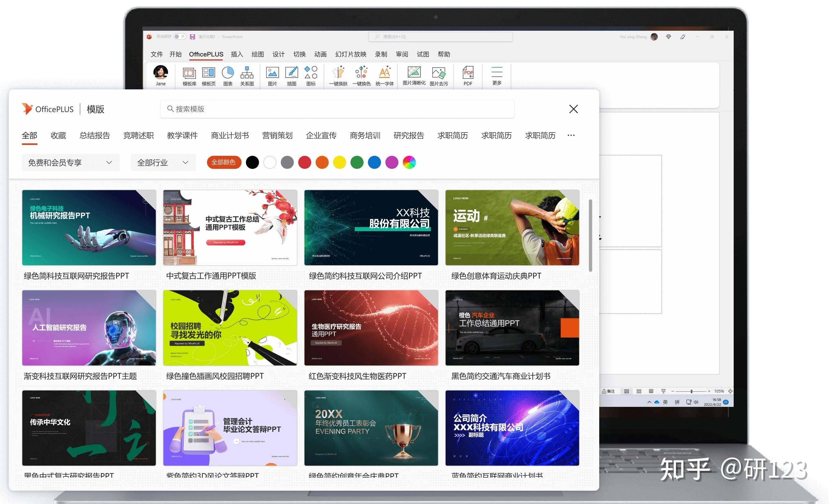
Task: Select the multicolor rainbow color filter
Action: tap(409, 162)
